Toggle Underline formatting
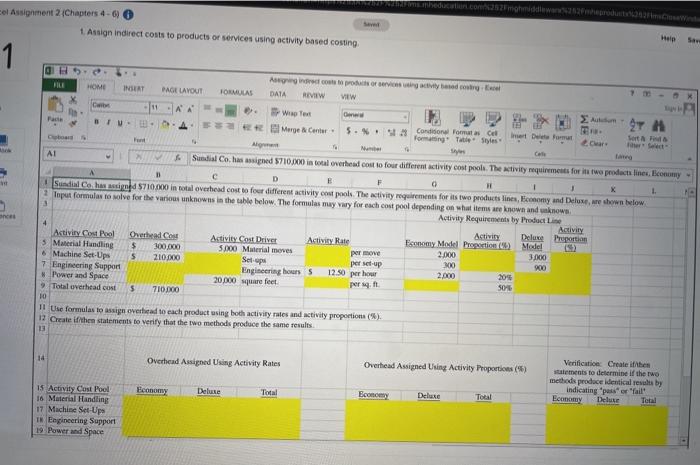 coord(120,123)
